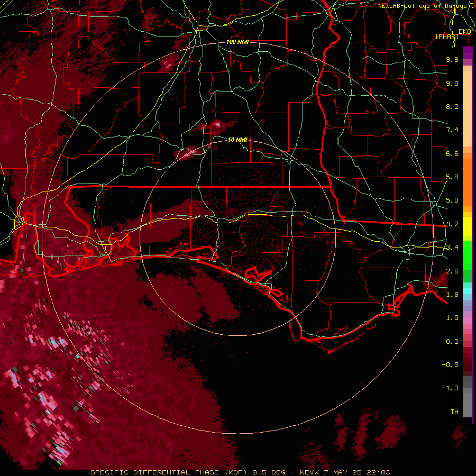The height and width of the screenshot is (476, 476).
Task: Click the 50 NMI range ring label
Action: coord(237,140)
